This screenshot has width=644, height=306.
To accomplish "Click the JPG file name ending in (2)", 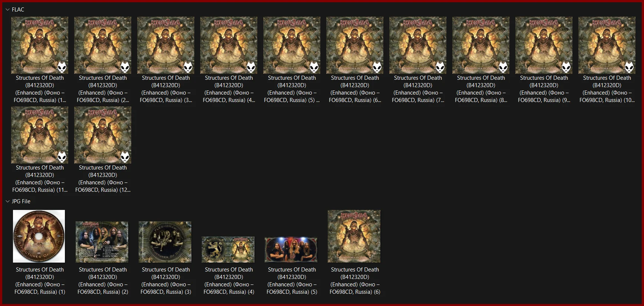I will click(103, 281).
